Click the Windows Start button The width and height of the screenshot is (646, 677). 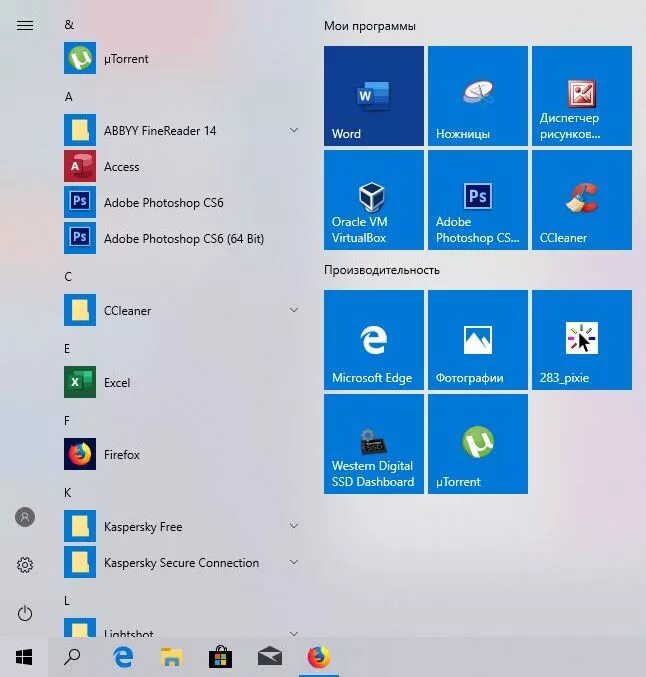coord(24,657)
